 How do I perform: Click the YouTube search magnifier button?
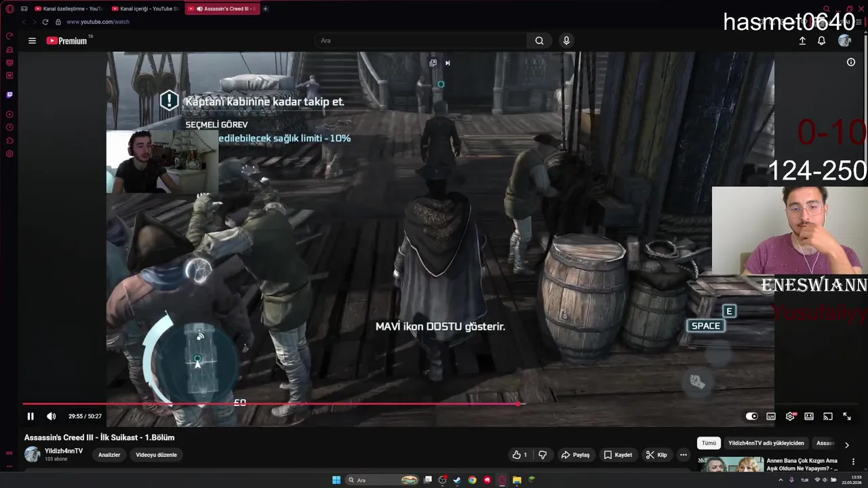pos(539,41)
